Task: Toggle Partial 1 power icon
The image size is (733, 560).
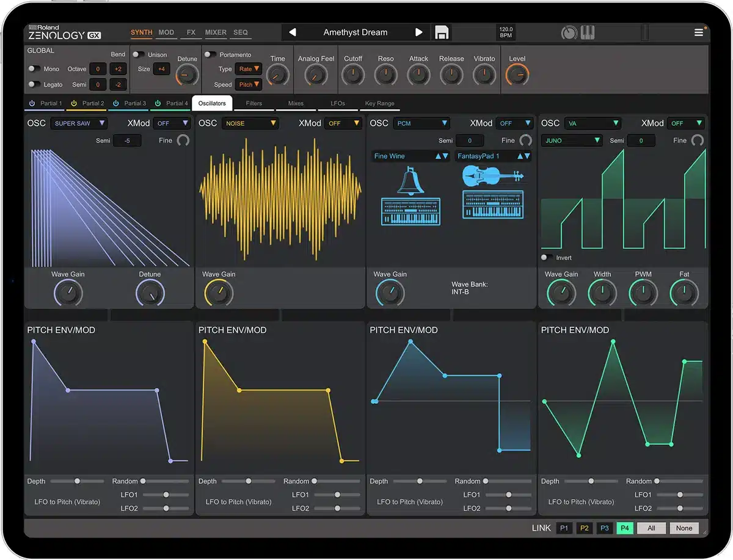Action: 32,104
